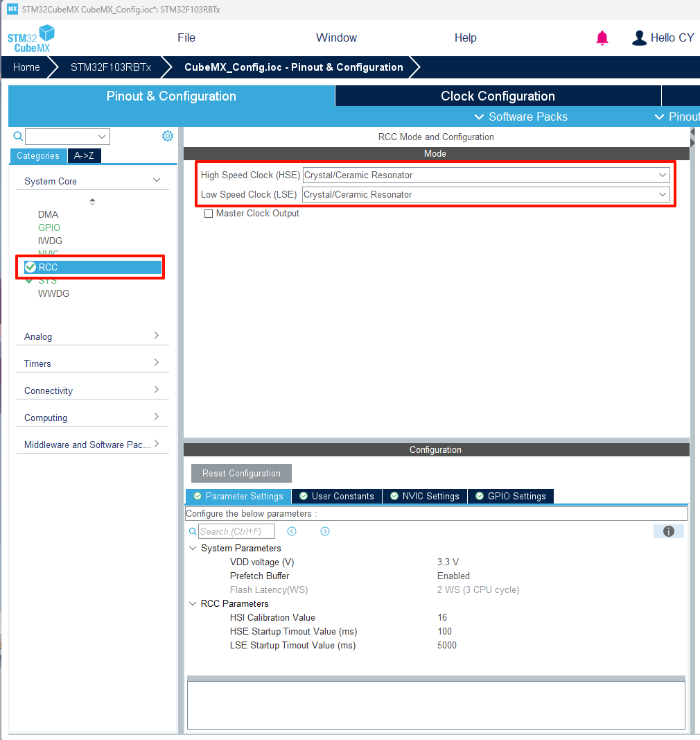
Task: Click the Reset Configuration button
Action: 241,473
